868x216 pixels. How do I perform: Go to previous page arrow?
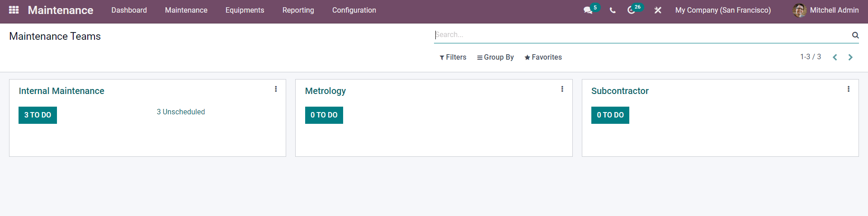pos(835,57)
